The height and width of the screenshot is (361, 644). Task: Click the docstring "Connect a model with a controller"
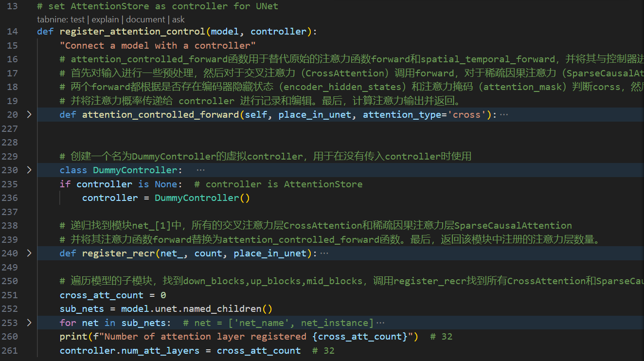click(158, 46)
